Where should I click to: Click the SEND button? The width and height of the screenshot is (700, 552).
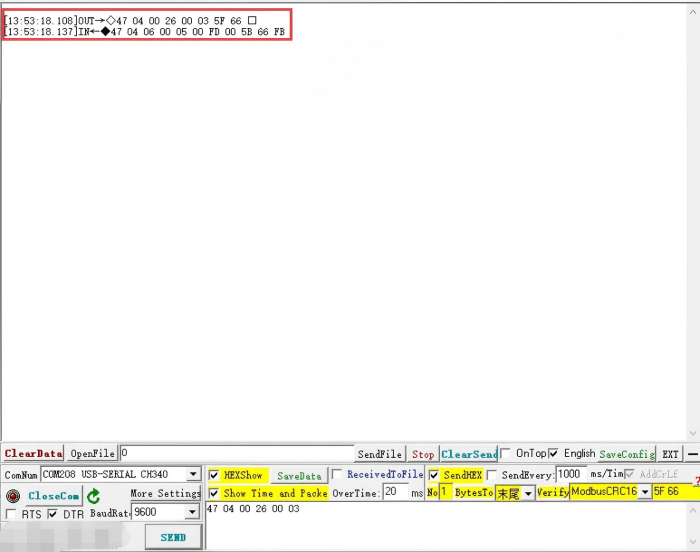point(172,537)
